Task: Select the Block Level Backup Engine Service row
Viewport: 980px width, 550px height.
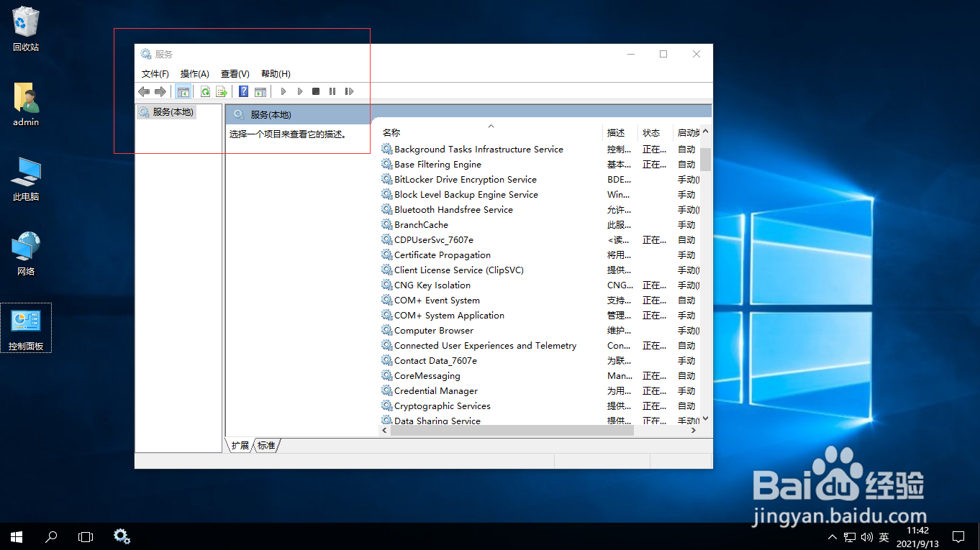Action: (540, 194)
